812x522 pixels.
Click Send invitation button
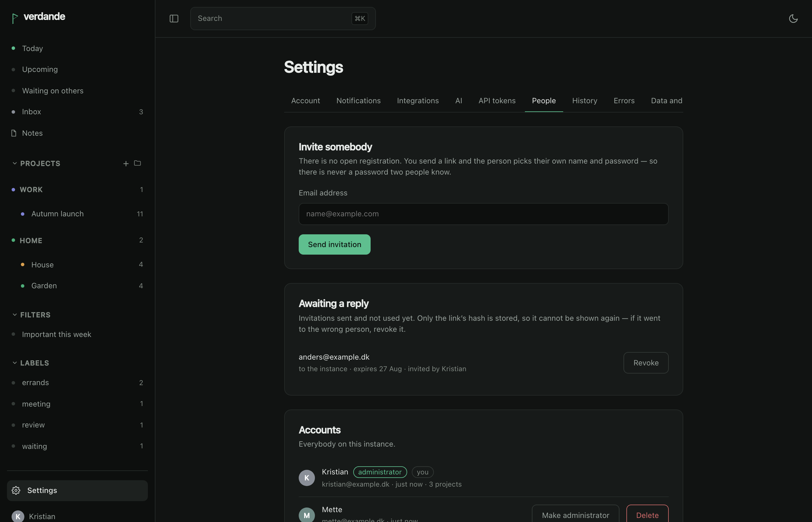[x=334, y=245]
